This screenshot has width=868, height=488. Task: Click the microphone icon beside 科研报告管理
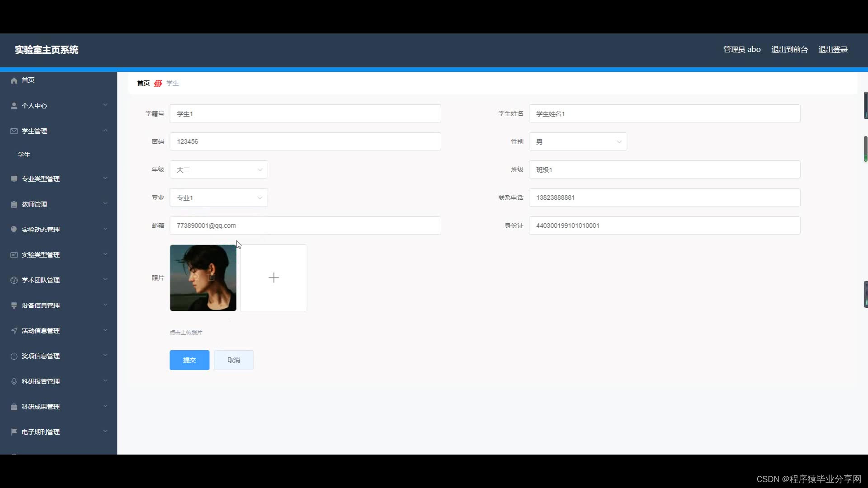click(14, 381)
